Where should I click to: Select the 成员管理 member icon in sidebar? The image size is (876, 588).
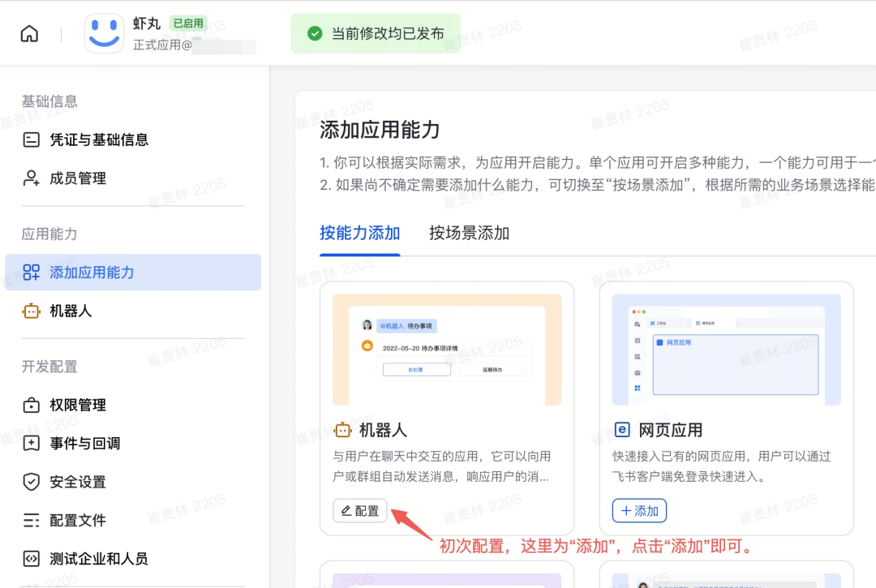(30, 178)
